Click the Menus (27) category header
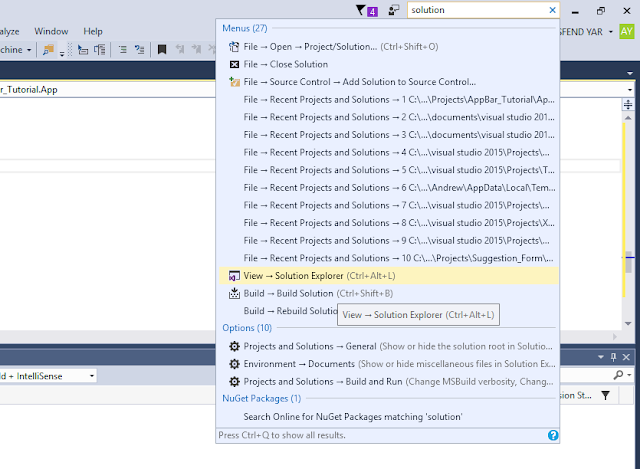 (x=244, y=28)
